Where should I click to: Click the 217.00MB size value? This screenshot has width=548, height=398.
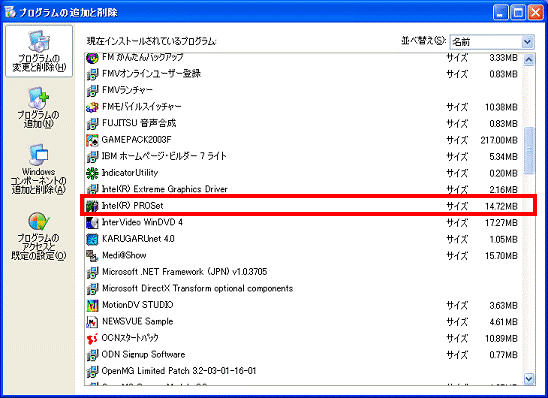(x=499, y=140)
